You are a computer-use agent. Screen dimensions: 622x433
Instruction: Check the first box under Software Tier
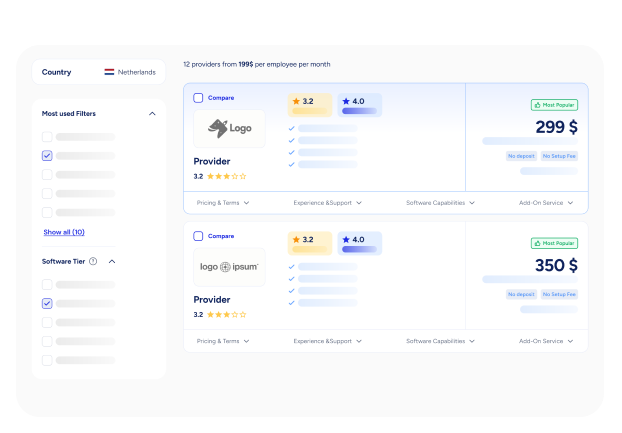pos(47,285)
